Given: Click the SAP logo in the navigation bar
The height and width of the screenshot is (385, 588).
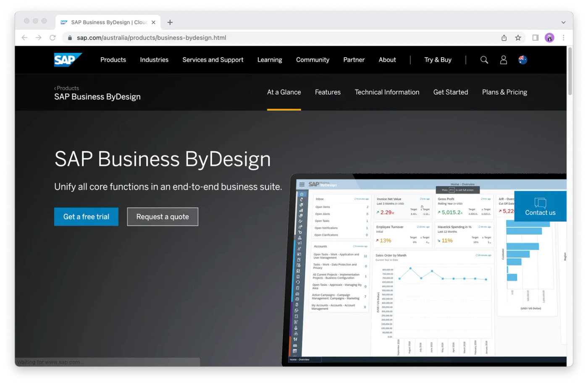Looking at the screenshot, I should (x=68, y=59).
